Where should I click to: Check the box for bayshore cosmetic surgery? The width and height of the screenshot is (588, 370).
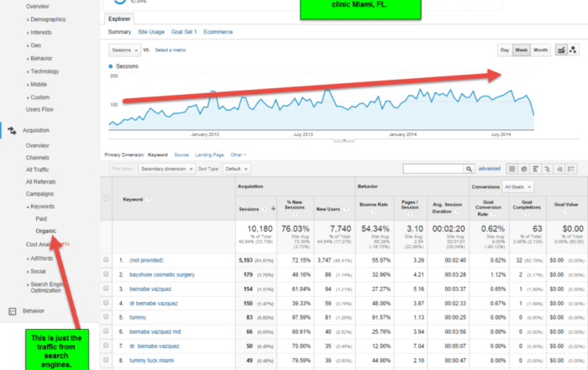point(106,273)
